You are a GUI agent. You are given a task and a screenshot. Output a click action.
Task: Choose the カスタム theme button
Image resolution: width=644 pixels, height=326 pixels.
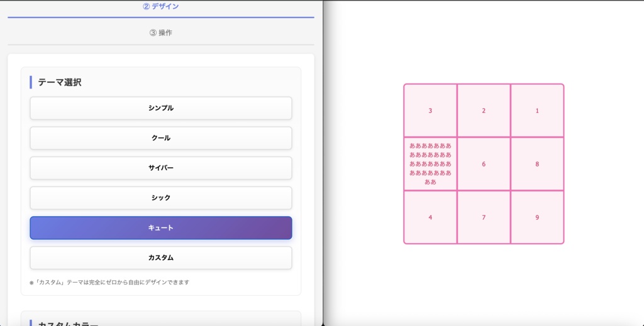[161, 258]
